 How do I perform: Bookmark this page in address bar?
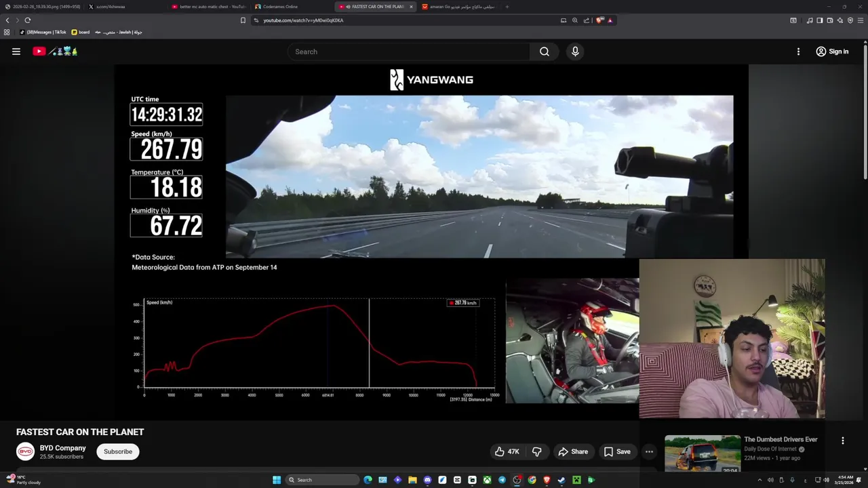tap(243, 20)
